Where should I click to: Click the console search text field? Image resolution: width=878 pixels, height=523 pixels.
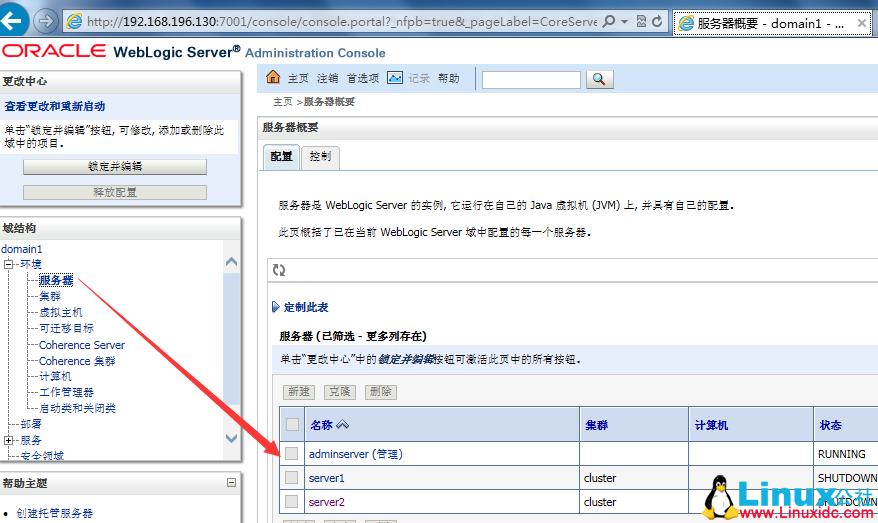pyautogui.click(x=531, y=80)
